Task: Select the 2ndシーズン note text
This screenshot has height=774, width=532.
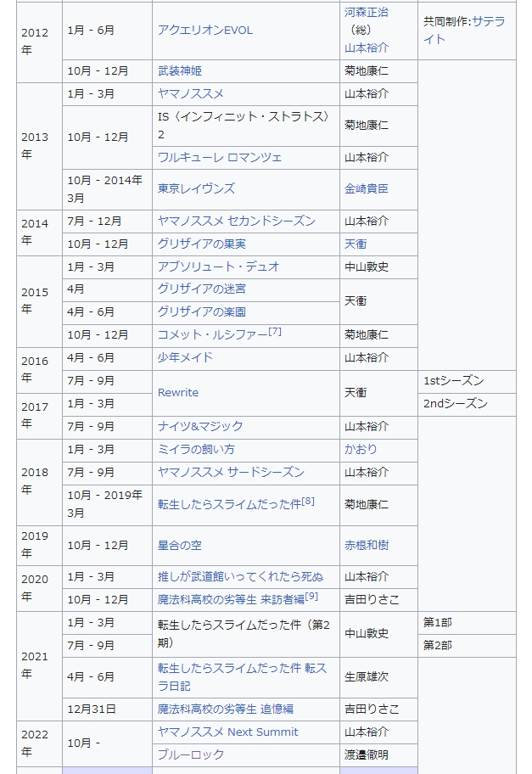Action: (455, 404)
